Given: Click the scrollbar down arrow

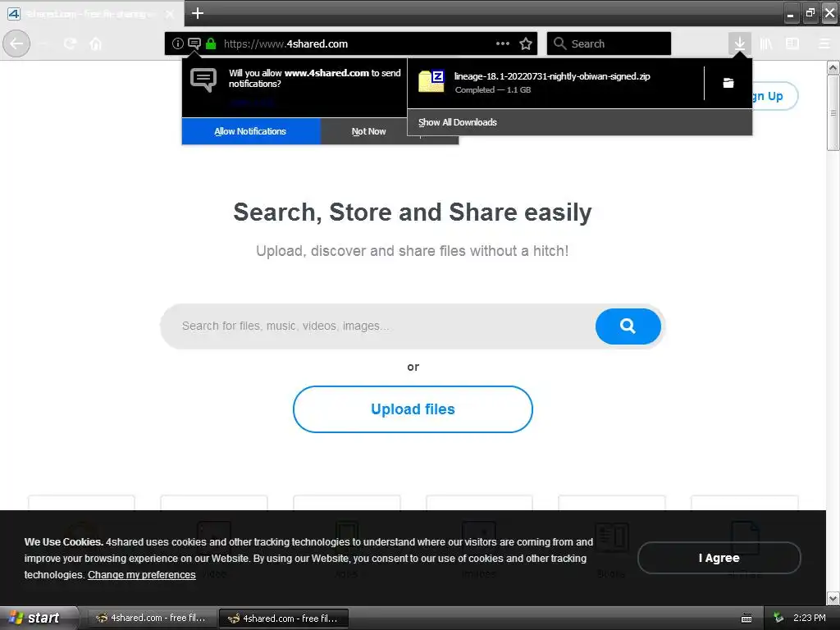Looking at the screenshot, I should click(833, 598).
